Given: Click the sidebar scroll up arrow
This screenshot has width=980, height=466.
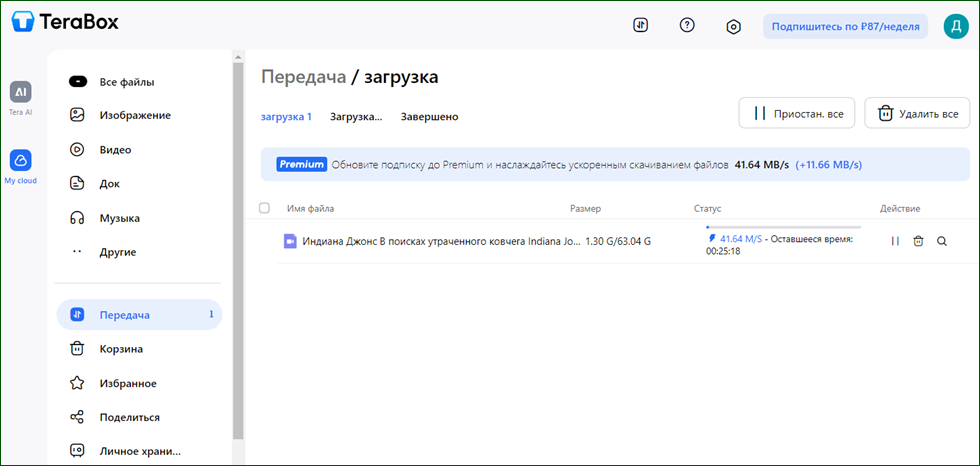Looking at the screenshot, I should pyautogui.click(x=238, y=57).
